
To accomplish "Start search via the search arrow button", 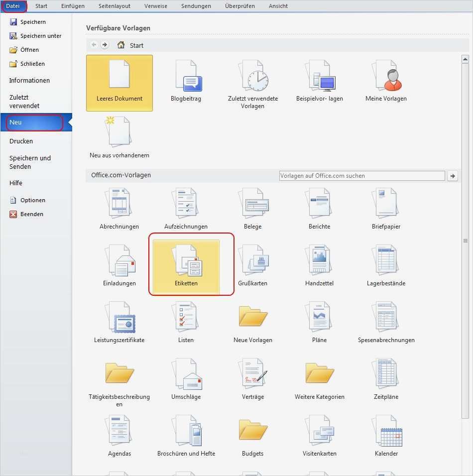I will [x=452, y=175].
